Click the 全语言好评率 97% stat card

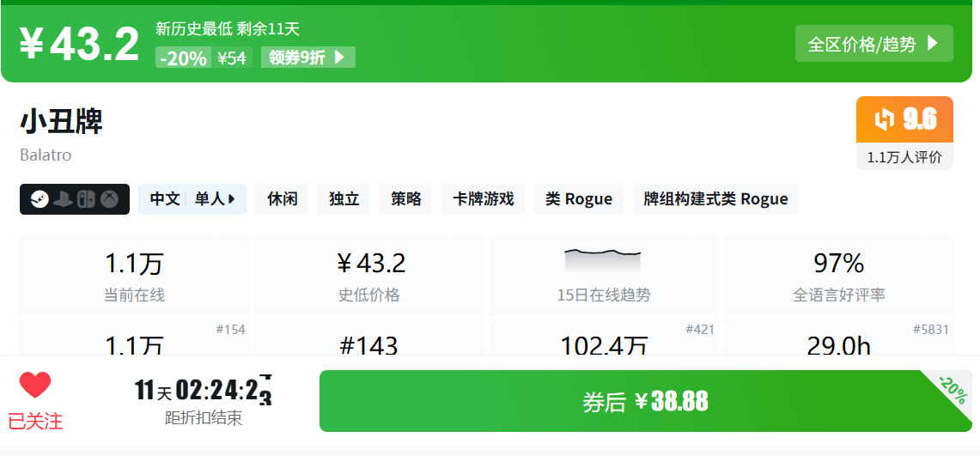pyautogui.click(x=839, y=276)
